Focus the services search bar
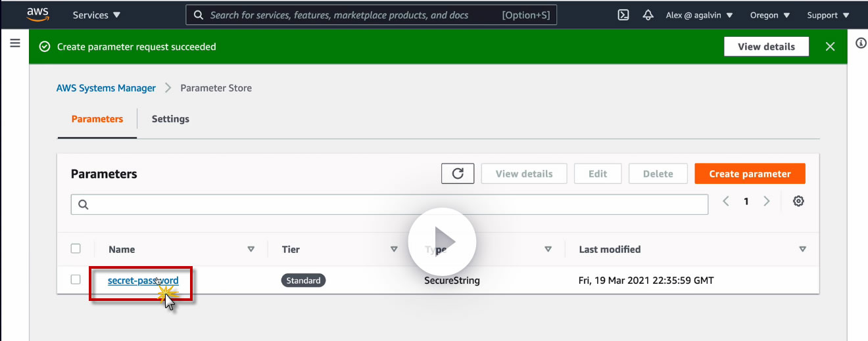The image size is (868, 341). click(372, 14)
